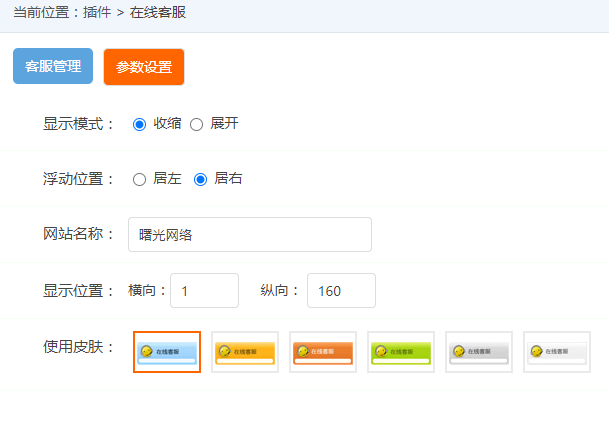Choose the yellow skin thumbnail
This screenshot has width=609, height=432.
click(x=245, y=352)
